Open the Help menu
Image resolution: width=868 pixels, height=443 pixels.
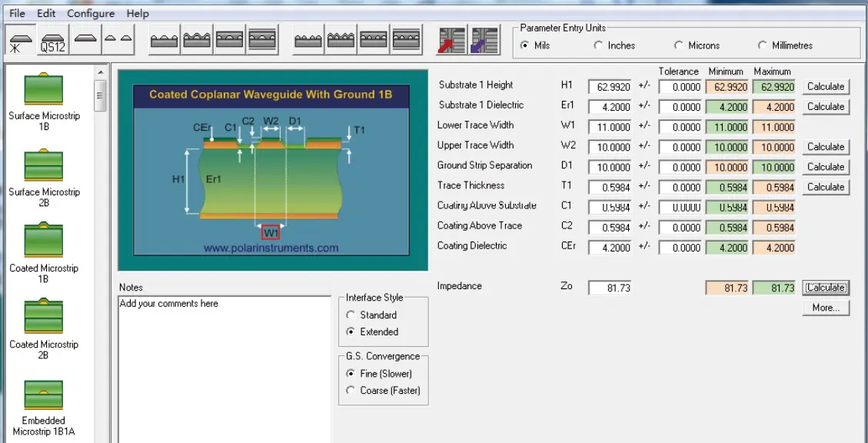pos(138,13)
